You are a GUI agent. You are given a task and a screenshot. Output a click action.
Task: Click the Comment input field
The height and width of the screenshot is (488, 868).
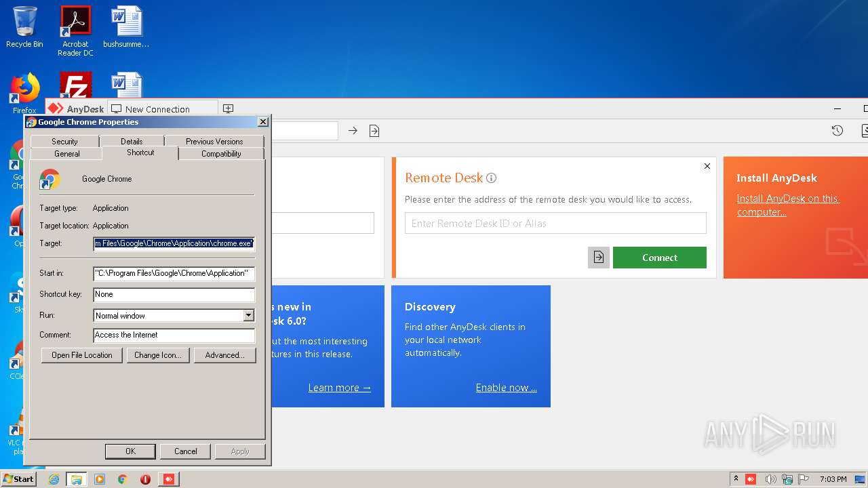[174, 335]
